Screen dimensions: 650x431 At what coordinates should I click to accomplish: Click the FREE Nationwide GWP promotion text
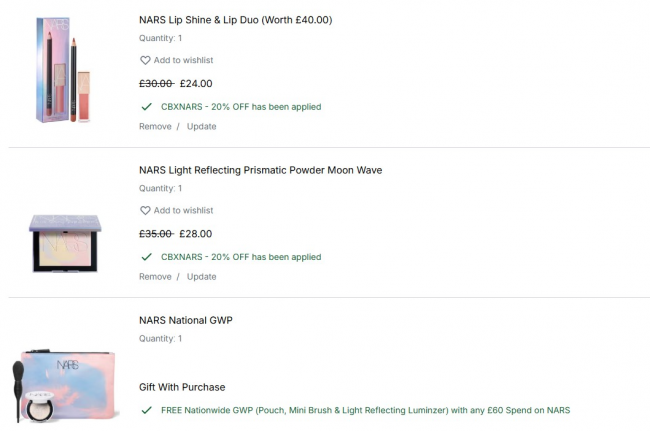coord(365,410)
